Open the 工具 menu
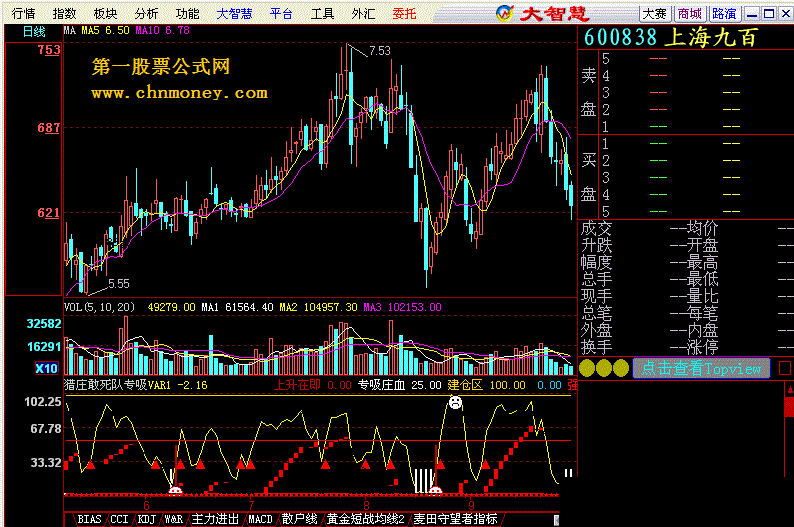Image resolution: width=794 pixels, height=527 pixels. [x=322, y=14]
